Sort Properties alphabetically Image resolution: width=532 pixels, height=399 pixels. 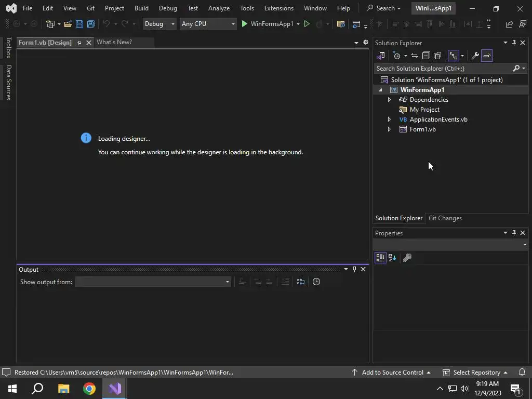[x=392, y=258]
